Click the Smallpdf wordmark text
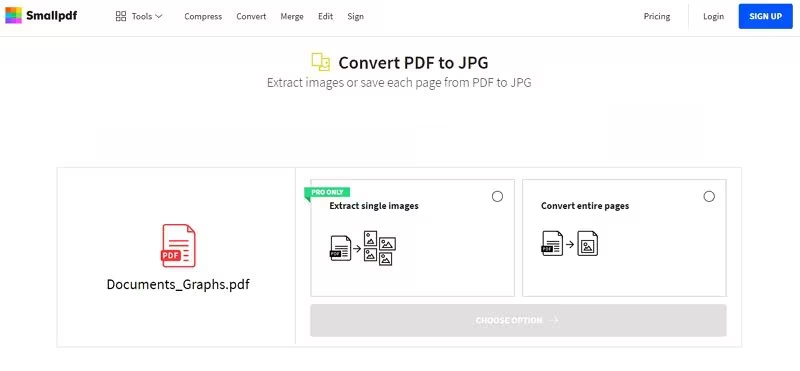 pos(52,16)
